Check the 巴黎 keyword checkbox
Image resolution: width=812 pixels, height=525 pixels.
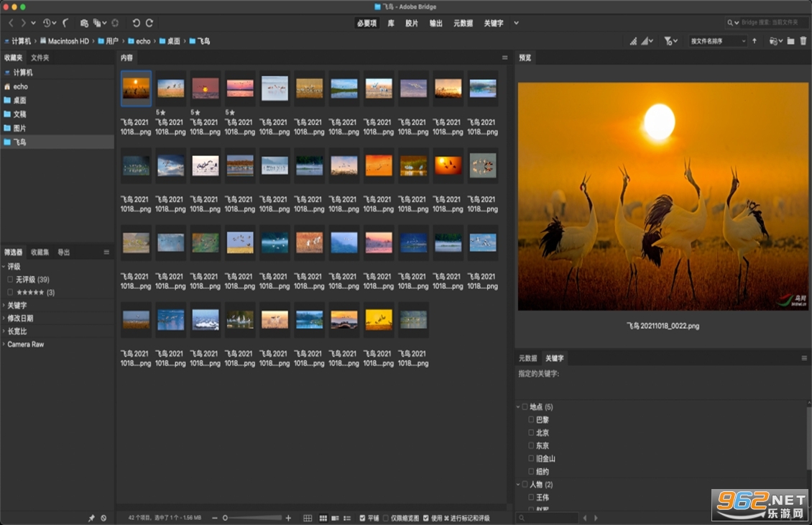click(x=531, y=420)
